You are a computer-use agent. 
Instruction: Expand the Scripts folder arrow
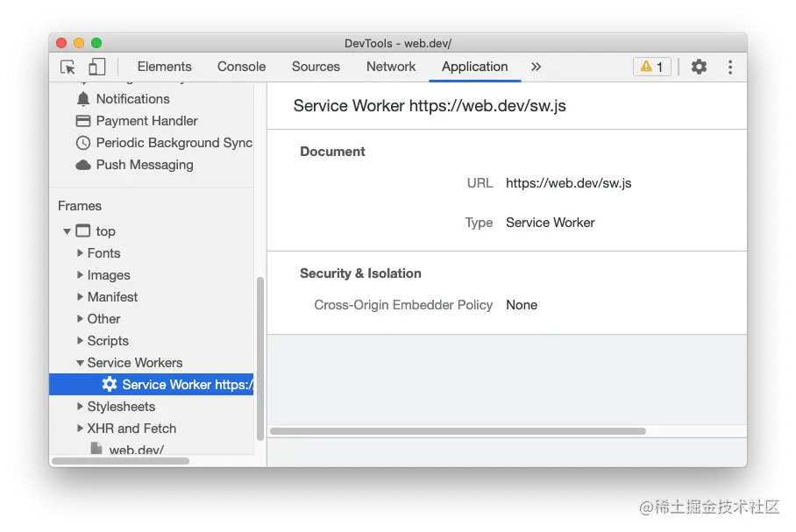[x=80, y=340]
